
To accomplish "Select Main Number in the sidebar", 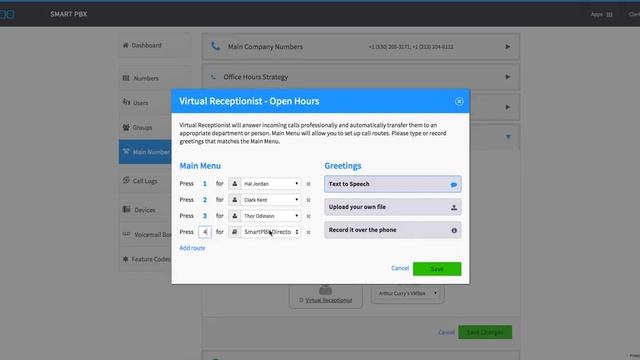I will point(145,152).
